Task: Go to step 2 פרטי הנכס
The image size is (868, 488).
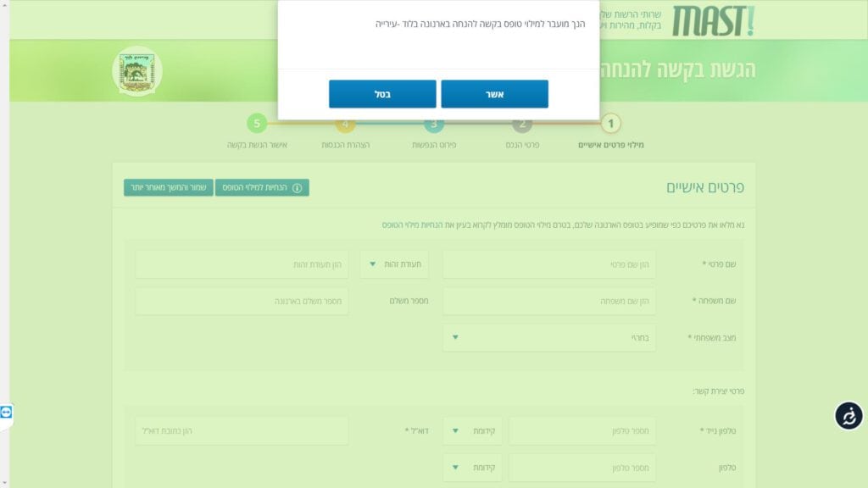Action: (x=522, y=125)
